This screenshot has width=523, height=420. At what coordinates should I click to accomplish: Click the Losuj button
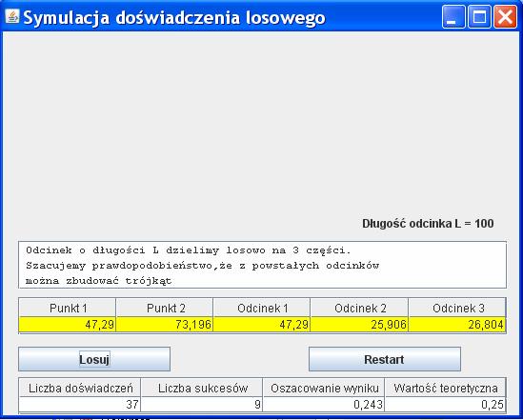click(x=94, y=359)
